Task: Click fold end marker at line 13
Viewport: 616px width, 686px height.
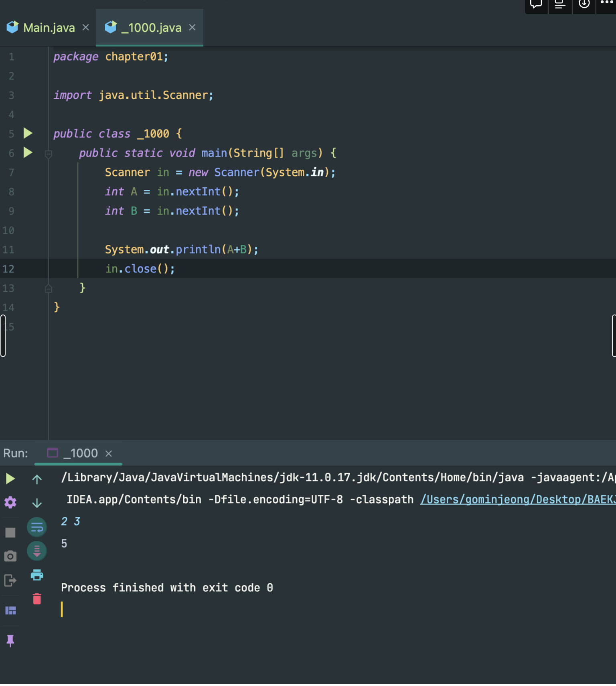Action: [48, 288]
